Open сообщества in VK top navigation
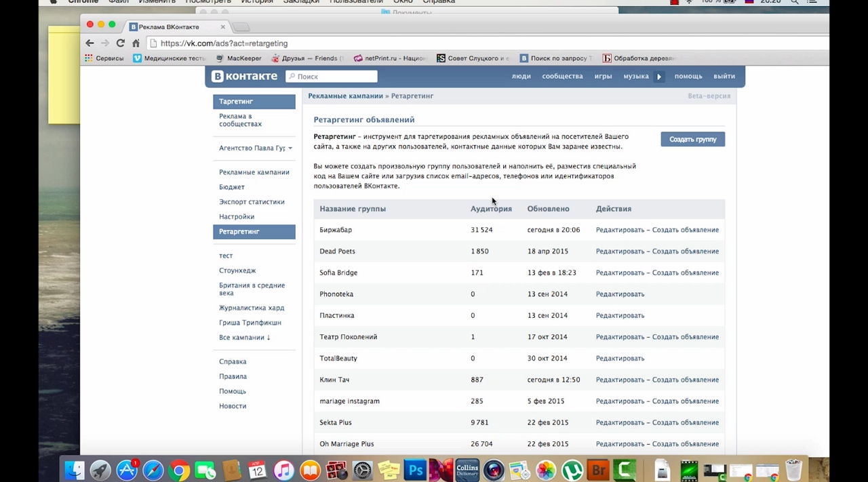868x482 pixels. click(562, 77)
